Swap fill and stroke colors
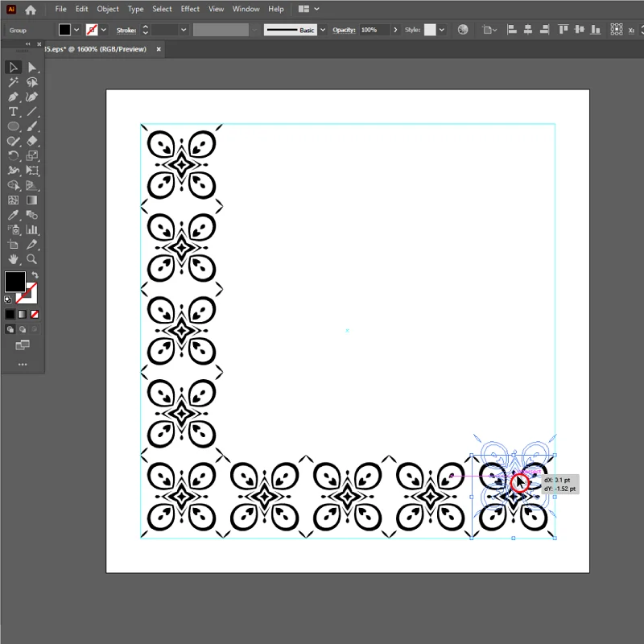The width and height of the screenshot is (644, 644). [35, 275]
